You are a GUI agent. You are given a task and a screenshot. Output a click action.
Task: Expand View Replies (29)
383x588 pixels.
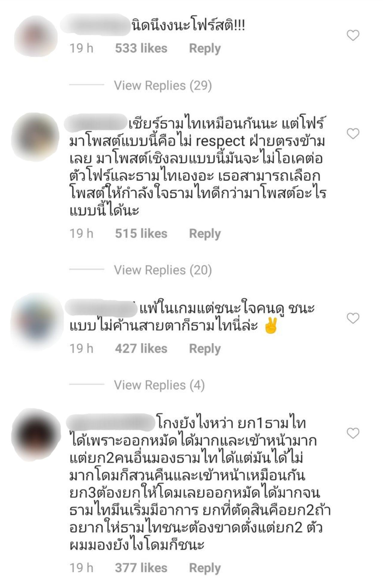click(x=163, y=86)
